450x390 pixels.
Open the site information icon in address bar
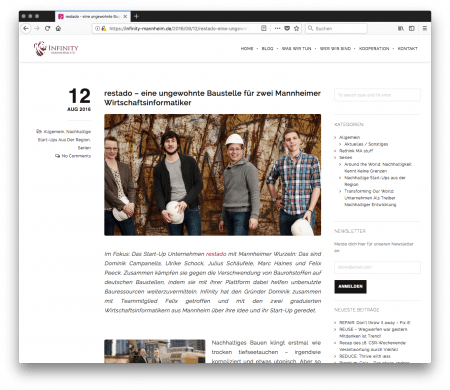[x=97, y=28]
